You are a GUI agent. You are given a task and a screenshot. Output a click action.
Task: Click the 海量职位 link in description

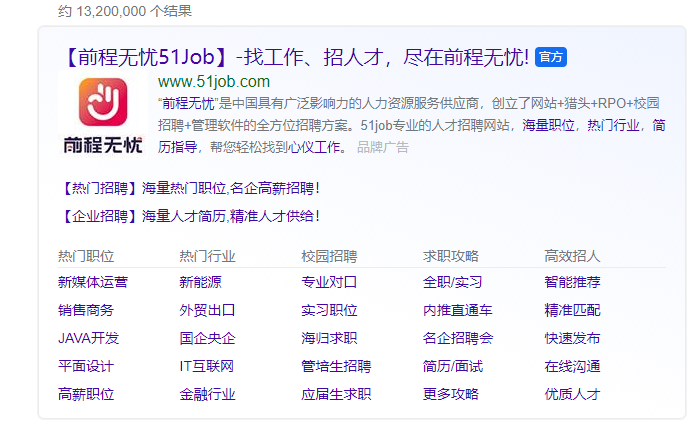tap(548, 125)
